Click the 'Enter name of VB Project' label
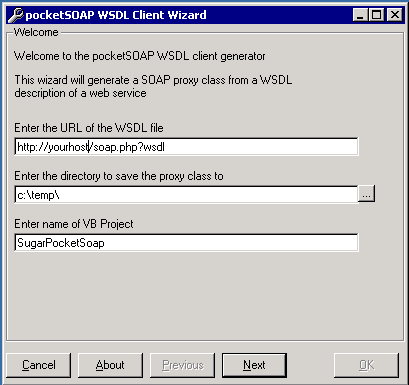This screenshot has width=409, height=385. click(74, 224)
